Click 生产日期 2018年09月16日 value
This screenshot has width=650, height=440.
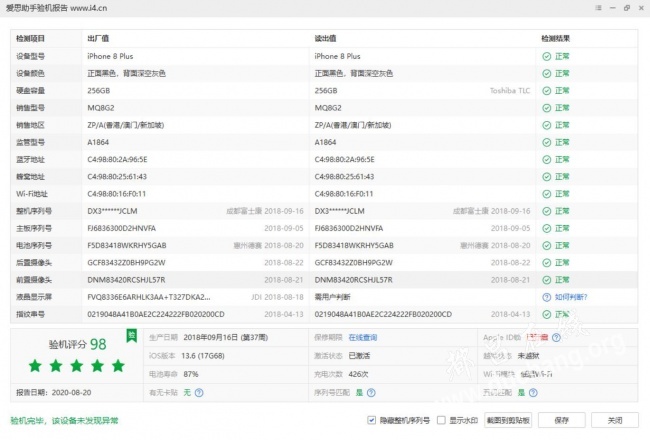226,338
